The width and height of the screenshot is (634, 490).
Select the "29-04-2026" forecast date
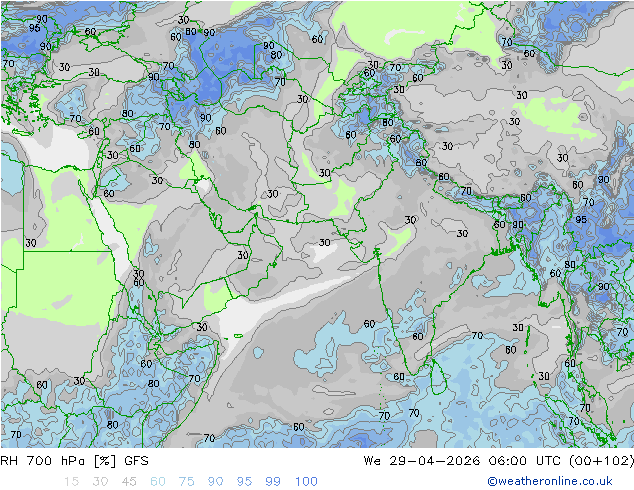pyautogui.click(x=435, y=461)
